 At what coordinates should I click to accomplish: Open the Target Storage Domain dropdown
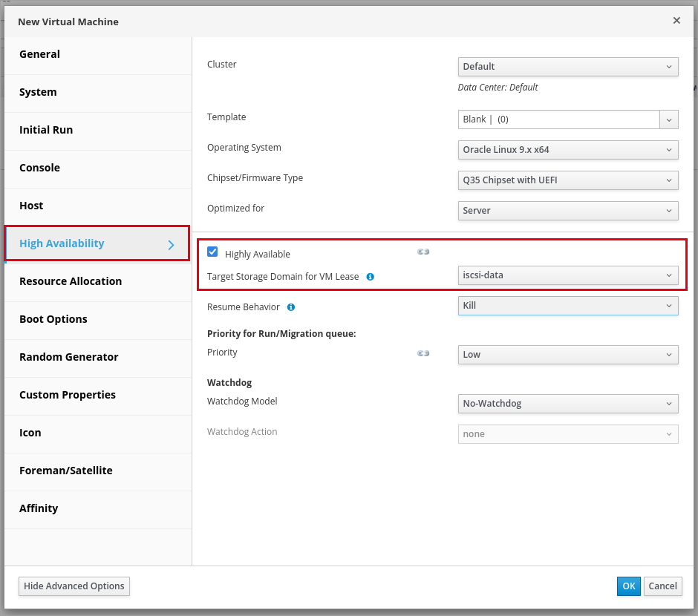pos(568,275)
